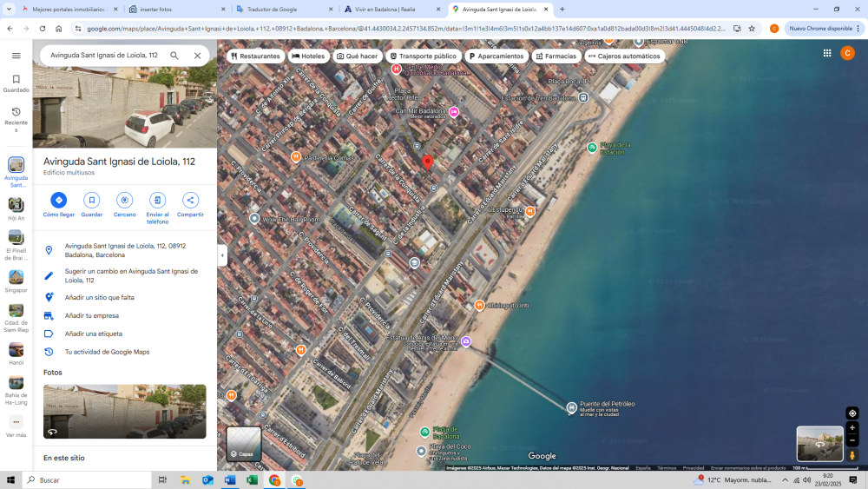
Task: Click Ver más in sidebar
Action: tap(16, 426)
